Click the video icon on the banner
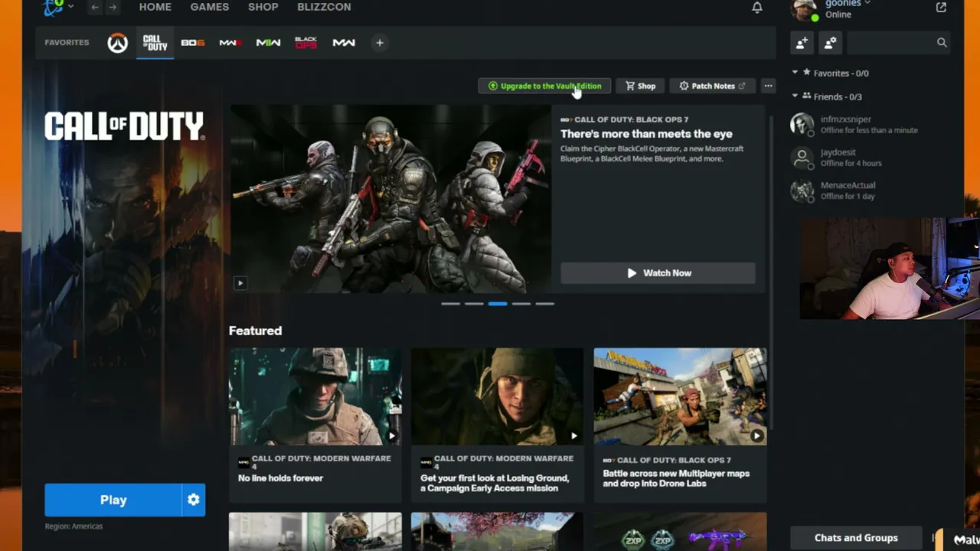Viewport: 980px width, 551px height. point(240,283)
